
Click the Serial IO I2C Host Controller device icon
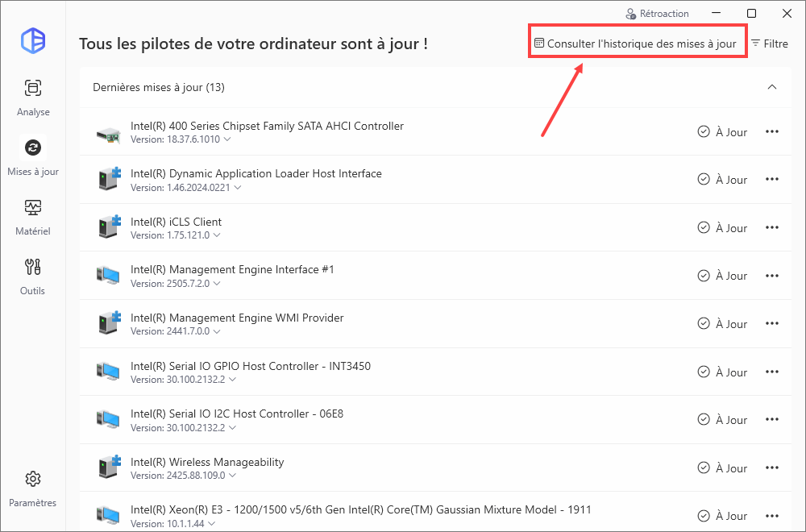(109, 419)
